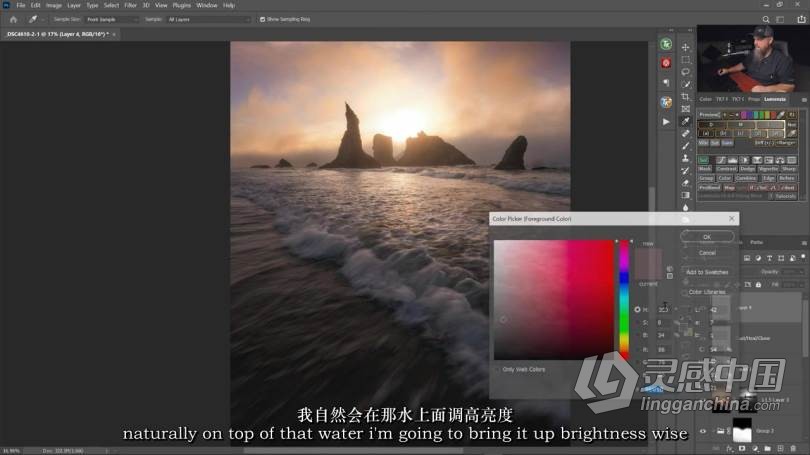Click the green TK panel icon

coord(666,44)
